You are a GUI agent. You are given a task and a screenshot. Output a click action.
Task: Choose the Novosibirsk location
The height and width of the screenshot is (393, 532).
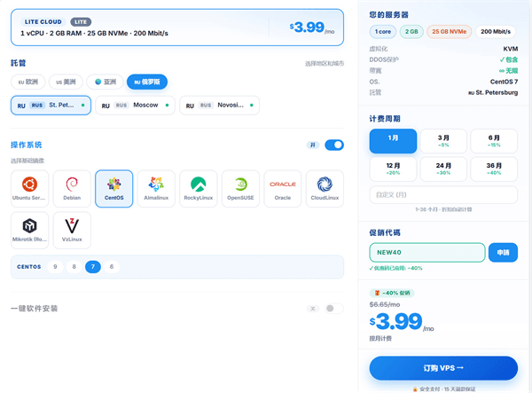coord(219,106)
